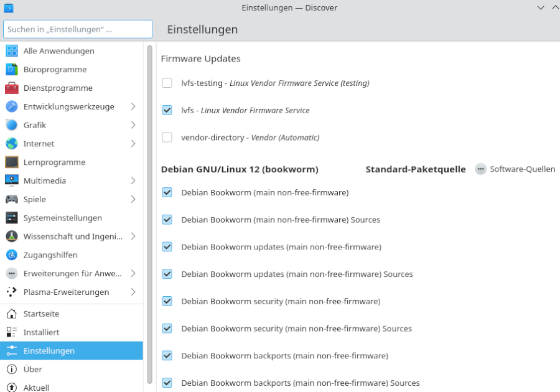The image size is (560, 392).
Task: Toggle Debian Bookworm security binary checkbox
Action: [x=167, y=301]
